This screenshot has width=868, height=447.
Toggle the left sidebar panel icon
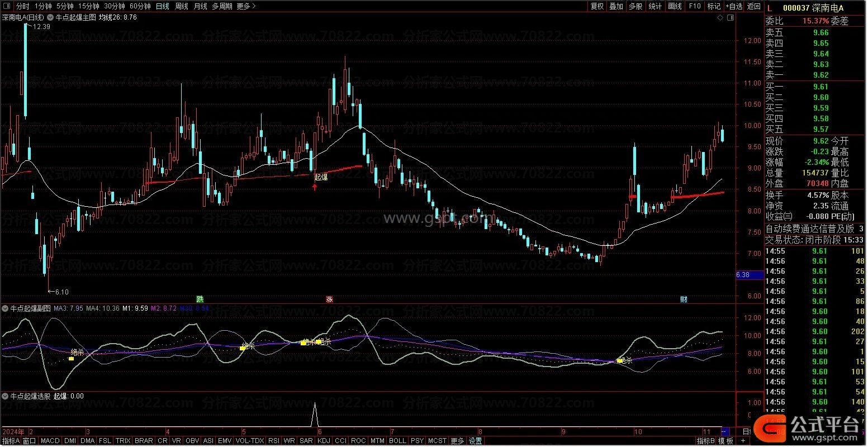(7, 7)
